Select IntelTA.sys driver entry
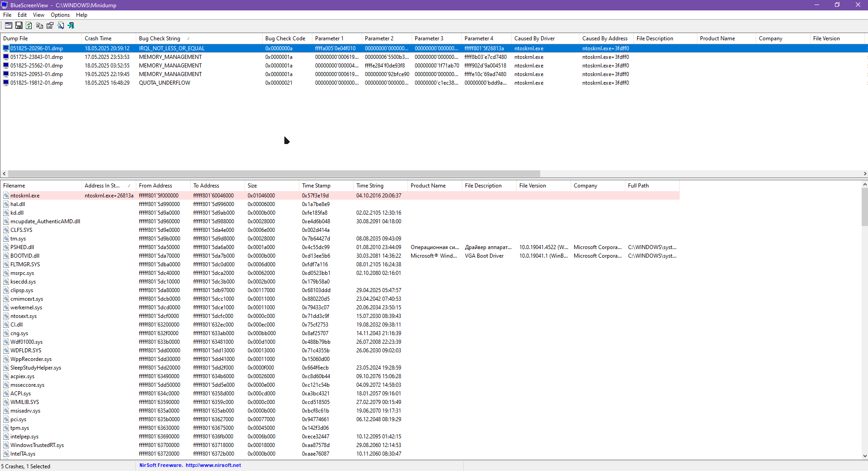The height and width of the screenshot is (471, 868). click(x=23, y=454)
